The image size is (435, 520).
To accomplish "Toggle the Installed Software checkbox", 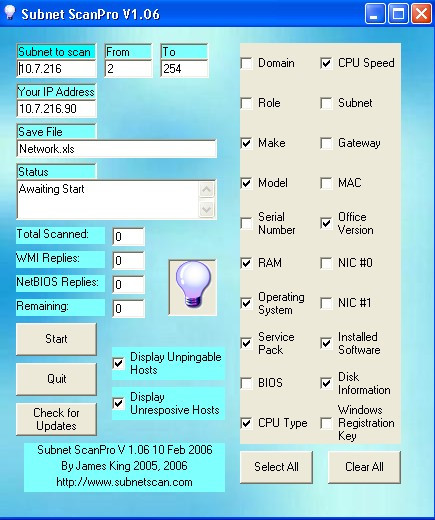I will (x=326, y=343).
